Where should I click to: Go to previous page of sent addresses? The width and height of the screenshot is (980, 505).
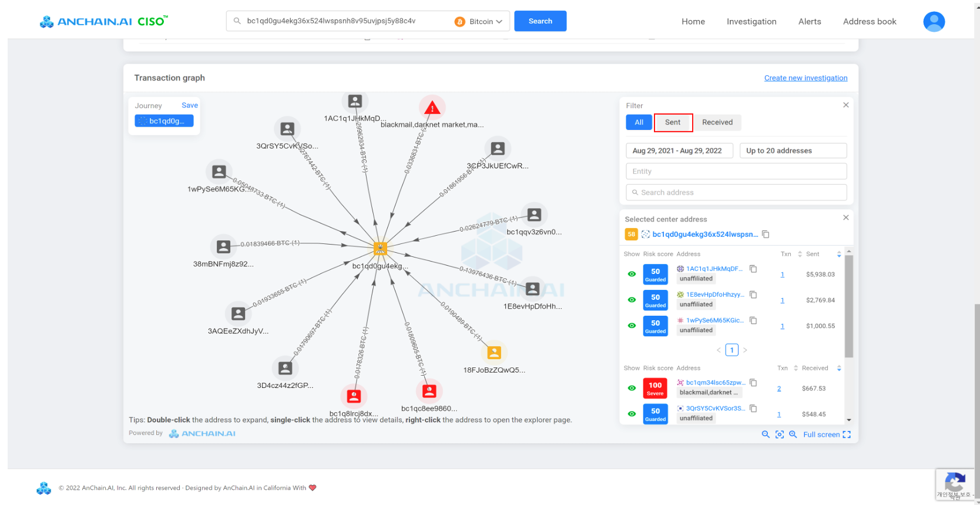(x=719, y=350)
